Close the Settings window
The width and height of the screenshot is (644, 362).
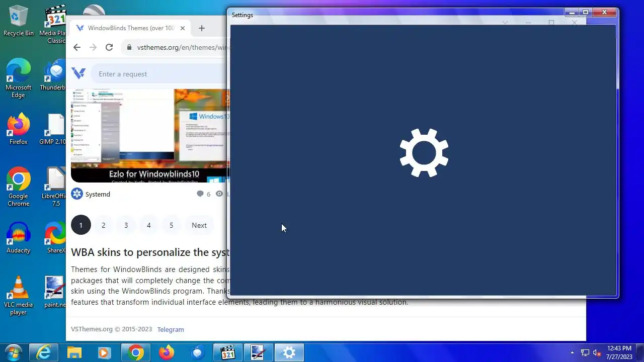604,12
